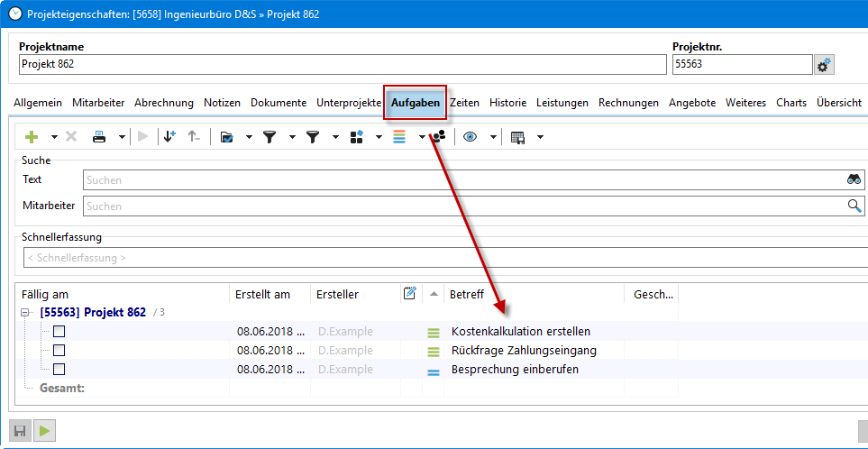The height and width of the screenshot is (449, 868).
Task: Click the save disk button at bottom
Action: coord(19,430)
